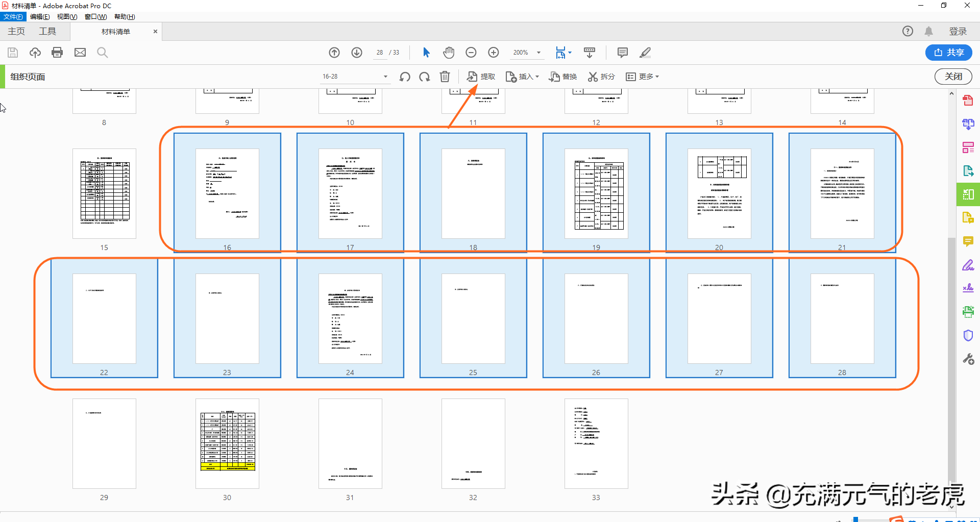This screenshot has height=522, width=980.
Task: Click 提取 extract button
Action: 481,77
